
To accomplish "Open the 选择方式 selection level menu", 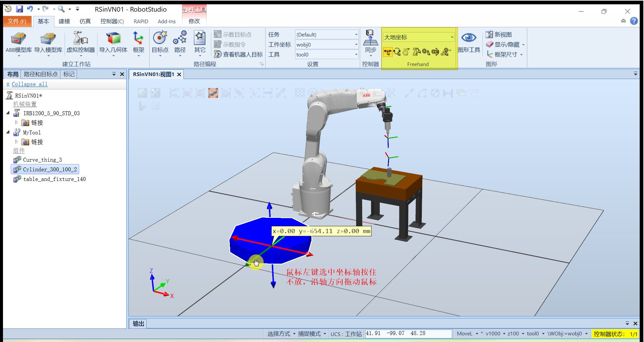I will click(x=281, y=334).
